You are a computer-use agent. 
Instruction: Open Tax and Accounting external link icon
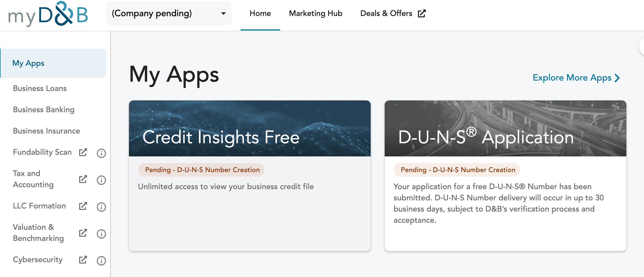tap(83, 179)
